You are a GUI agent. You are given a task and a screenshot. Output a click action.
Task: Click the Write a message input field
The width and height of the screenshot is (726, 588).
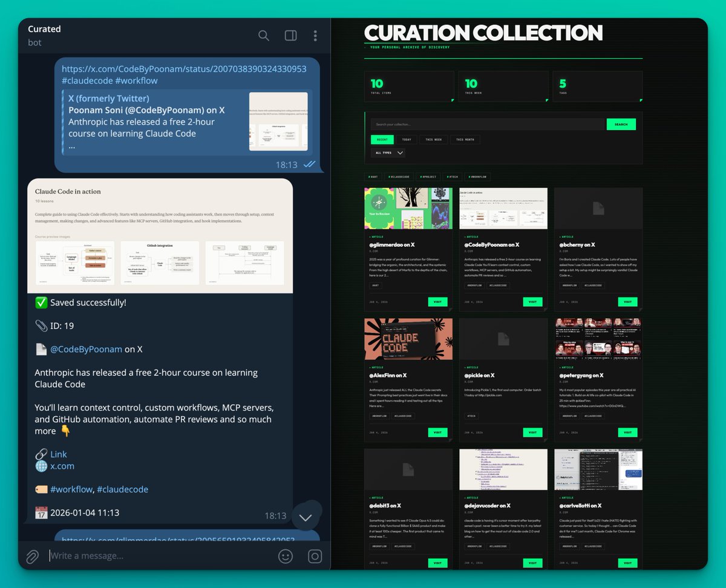tap(121, 556)
